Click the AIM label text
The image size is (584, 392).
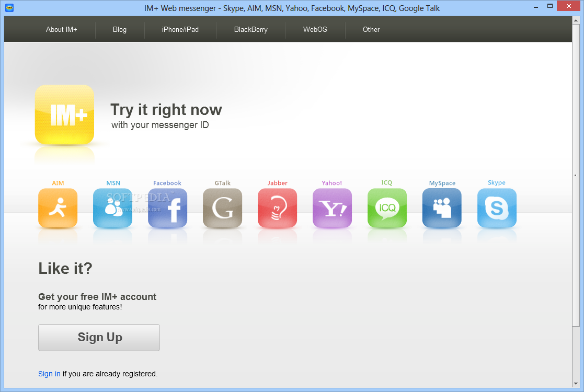tap(58, 183)
